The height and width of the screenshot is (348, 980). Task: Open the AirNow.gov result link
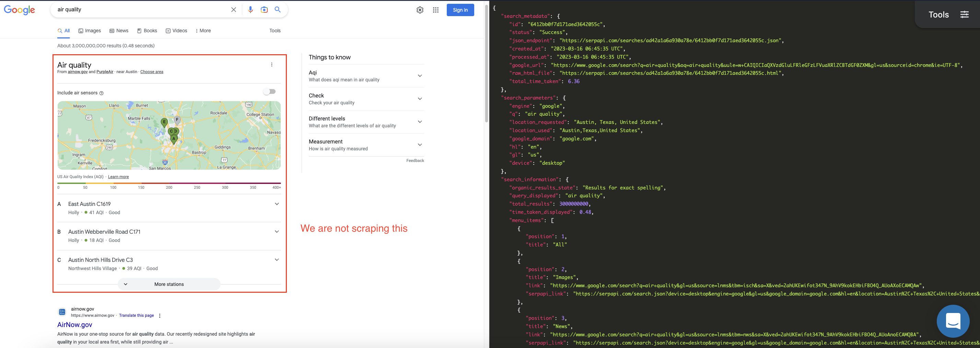(74, 324)
